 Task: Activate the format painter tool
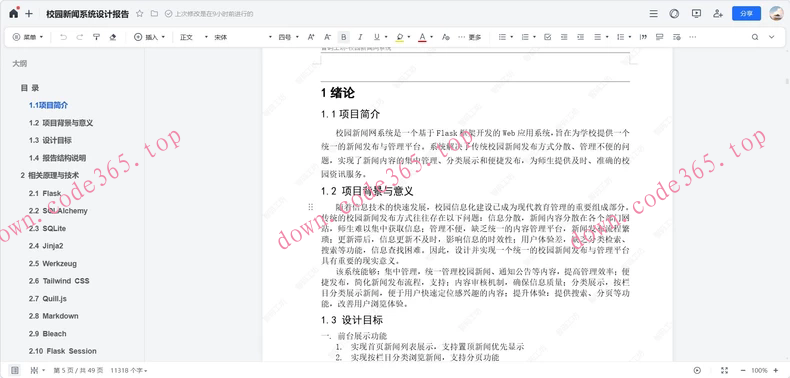(x=96, y=37)
